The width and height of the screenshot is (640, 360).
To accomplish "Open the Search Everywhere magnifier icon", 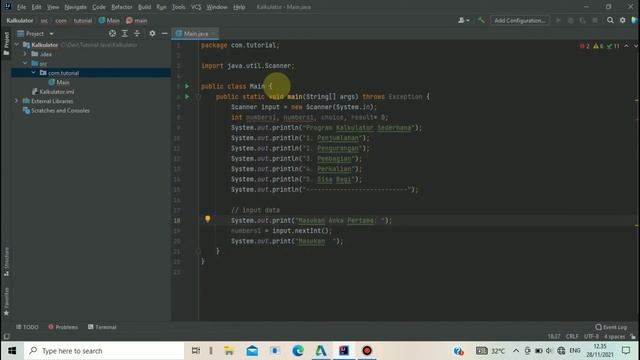I will 610,20.
